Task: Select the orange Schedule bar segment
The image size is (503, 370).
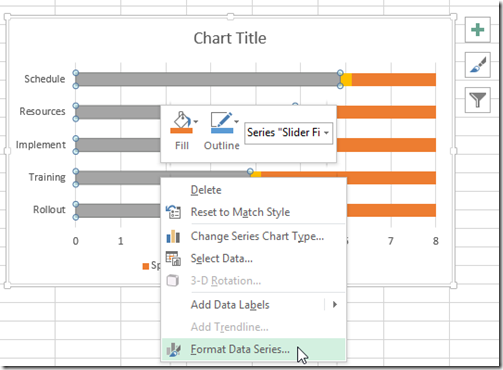Action: pyautogui.click(x=394, y=80)
